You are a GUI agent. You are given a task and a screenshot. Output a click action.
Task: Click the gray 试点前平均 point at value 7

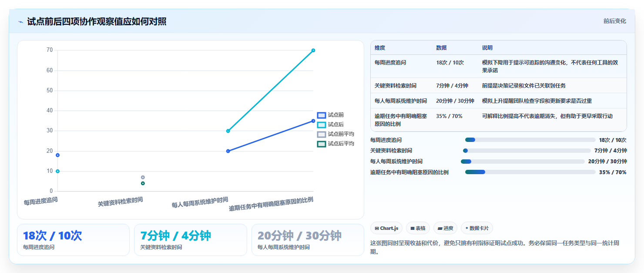pos(143,177)
